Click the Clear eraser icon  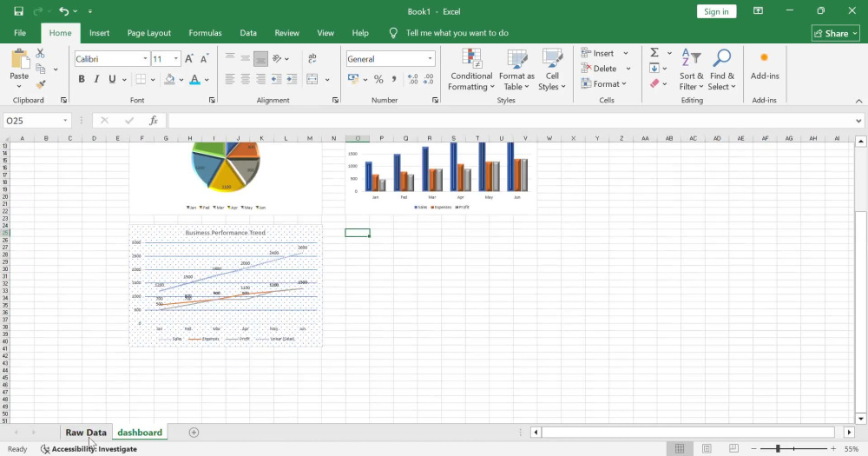654,83
